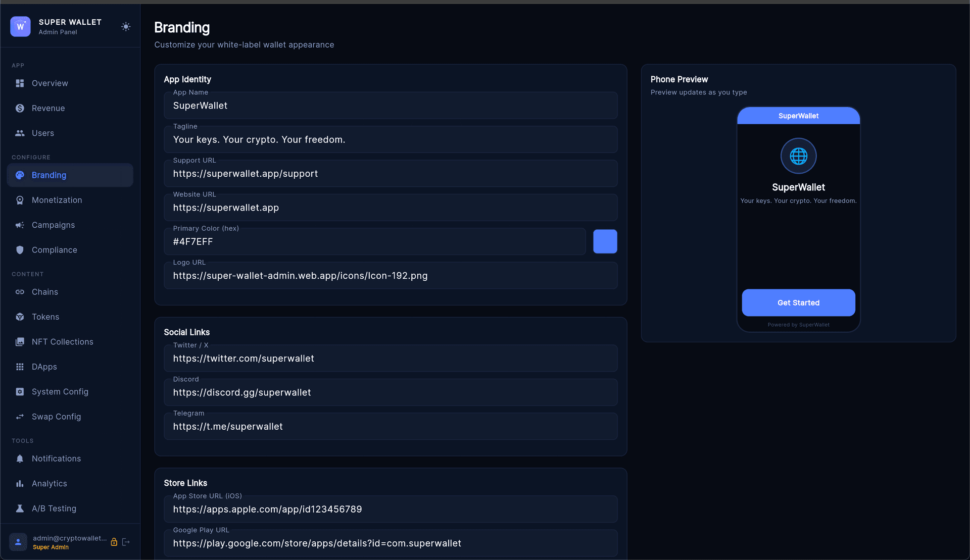970x560 pixels.
Task: Click the NFT Collections image icon
Action: tap(20, 342)
